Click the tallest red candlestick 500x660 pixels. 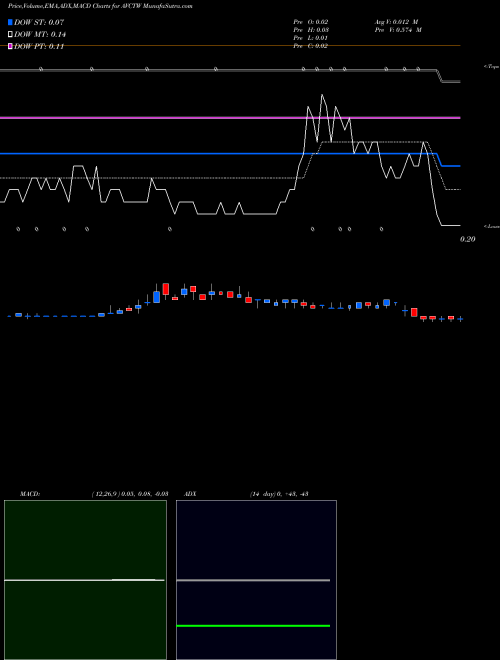[166, 289]
